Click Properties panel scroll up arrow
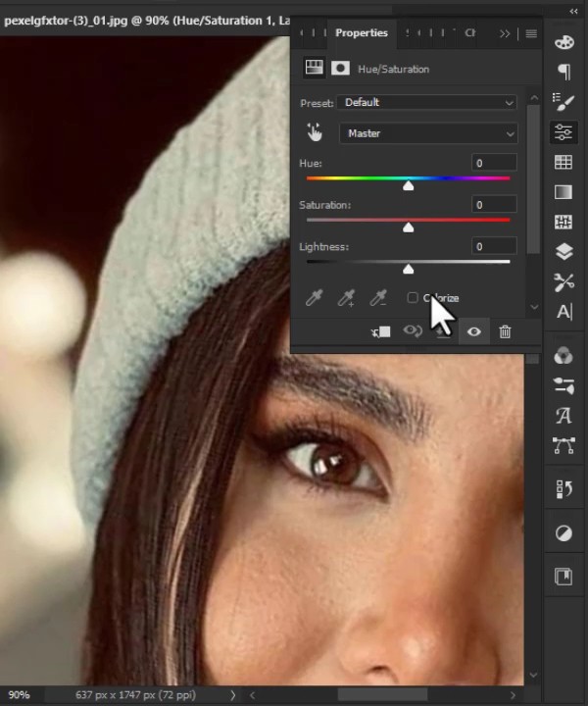588x706 pixels. coord(534,97)
